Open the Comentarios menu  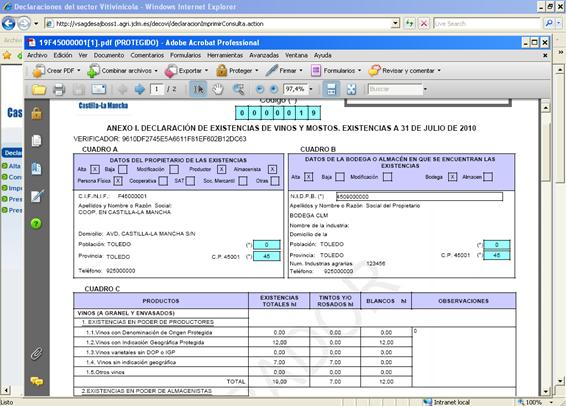click(x=147, y=55)
